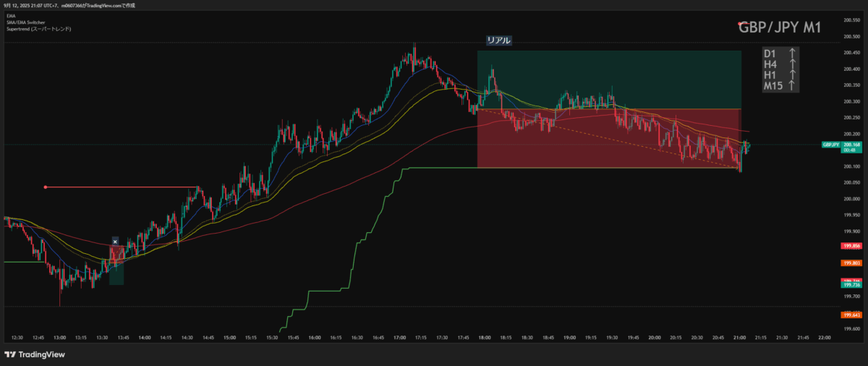The width and height of the screenshot is (868, 366).
Task: Click the red dot anchor of horizontal ray
Action: coord(46,187)
